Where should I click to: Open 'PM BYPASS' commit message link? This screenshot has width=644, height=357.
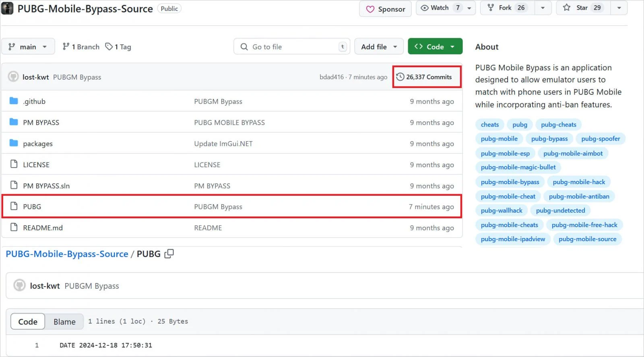(212, 186)
